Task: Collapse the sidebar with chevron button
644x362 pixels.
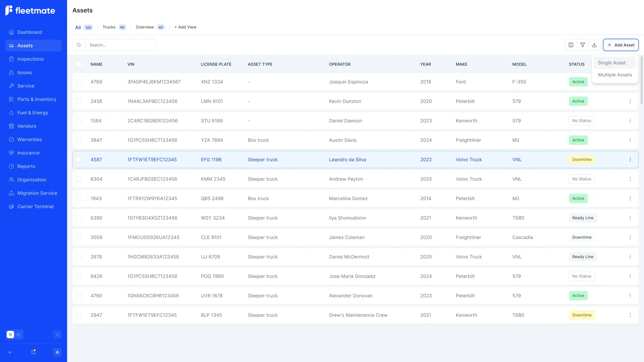Action: [x=57, y=334]
